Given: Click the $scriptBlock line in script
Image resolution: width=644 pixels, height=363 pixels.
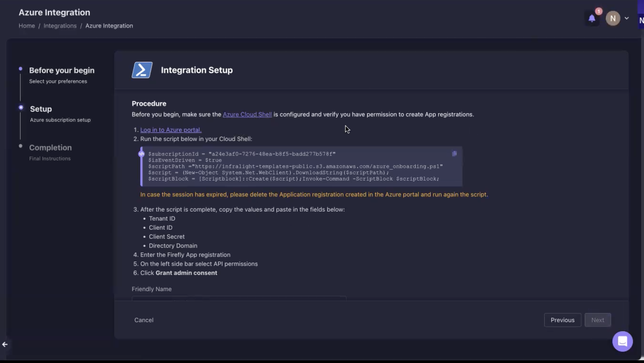Looking at the screenshot, I should [x=294, y=179].
